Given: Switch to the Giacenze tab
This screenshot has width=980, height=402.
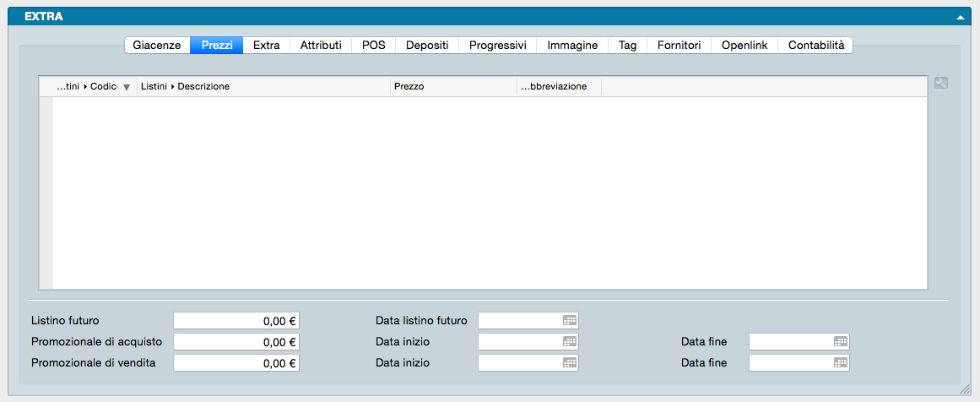Looking at the screenshot, I should [156, 46].
